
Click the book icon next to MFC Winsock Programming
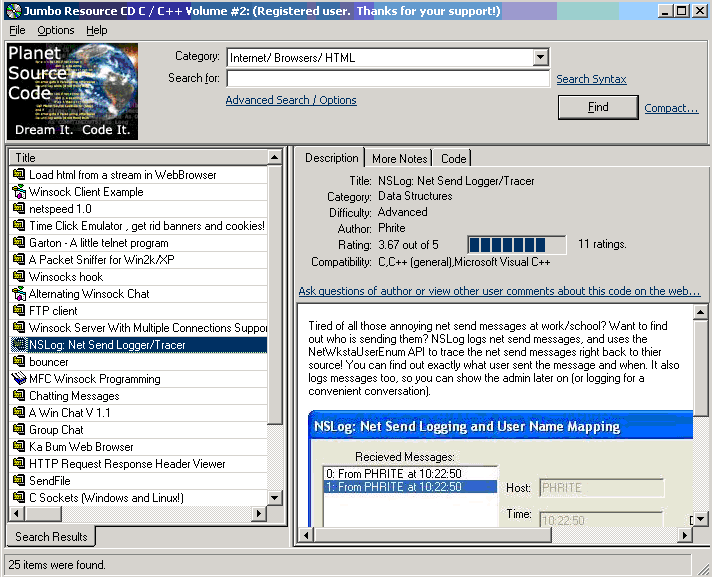coord(19,378)
